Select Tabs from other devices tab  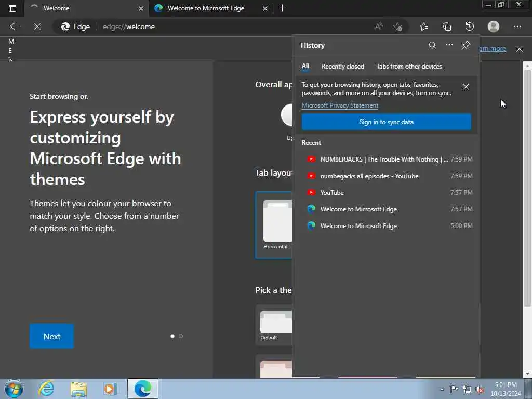tap(409, 66)
